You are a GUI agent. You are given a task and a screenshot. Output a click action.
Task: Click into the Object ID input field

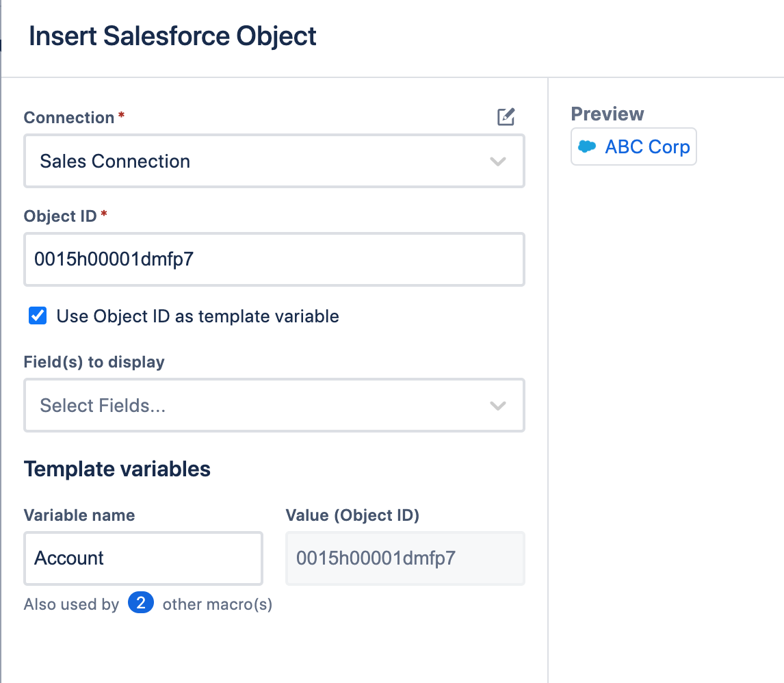274,259
